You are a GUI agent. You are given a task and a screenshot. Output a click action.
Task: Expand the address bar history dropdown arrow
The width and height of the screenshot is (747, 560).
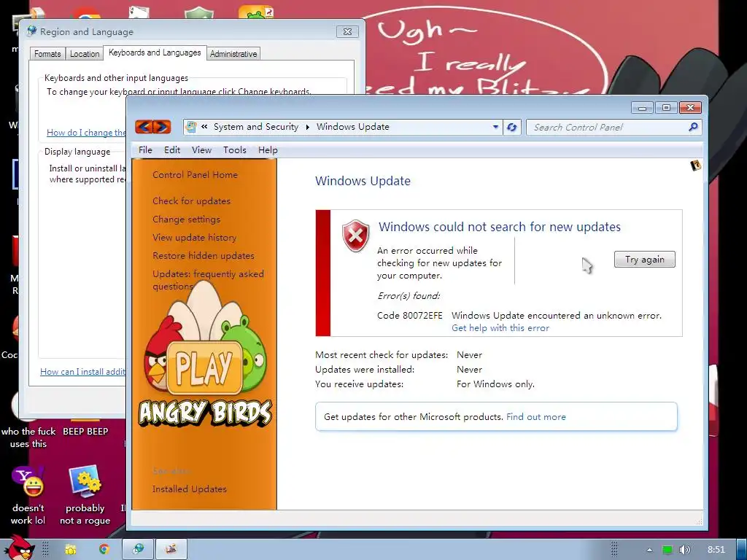495,127
